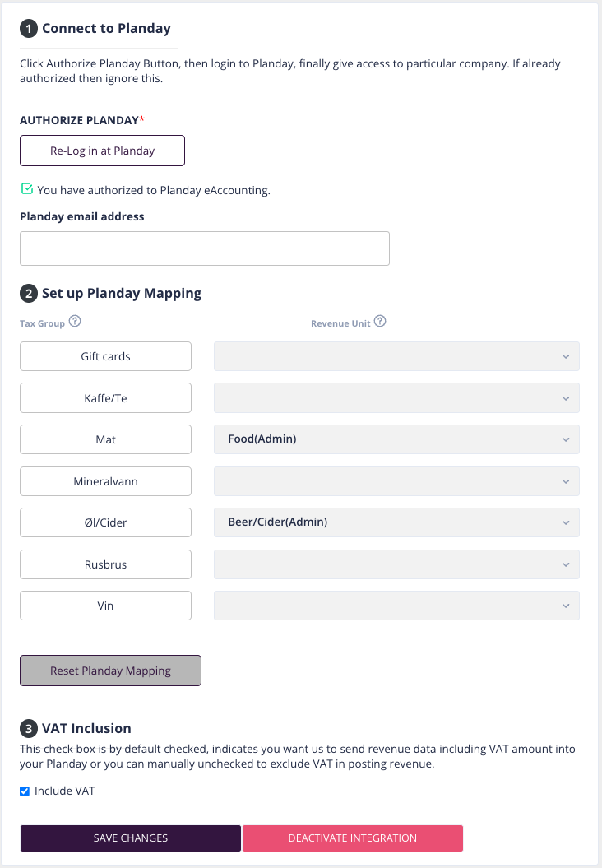Viewport: 602px width, 868px height.
Task: Change the Food(Admin) revenue unit dropdown
Action: pyautogui.click(x=396, y=439)
